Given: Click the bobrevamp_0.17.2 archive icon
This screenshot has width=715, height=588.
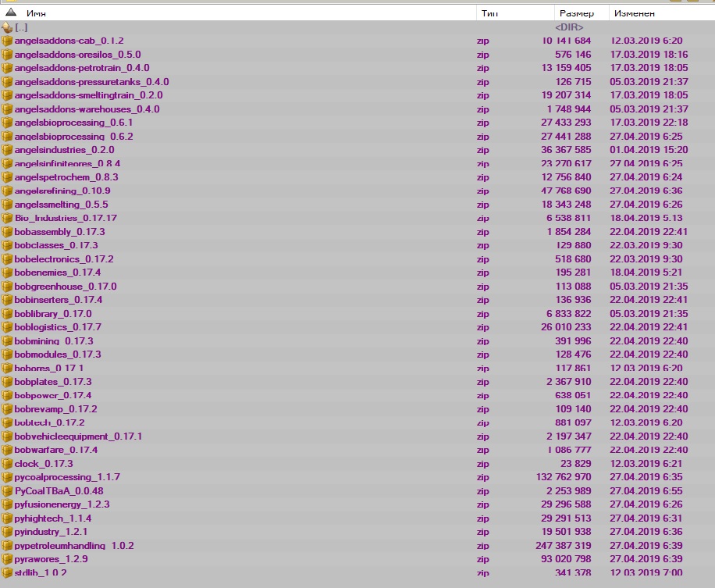Looking at the screenshot, I should pyautogui.click(x=7, y=409).
